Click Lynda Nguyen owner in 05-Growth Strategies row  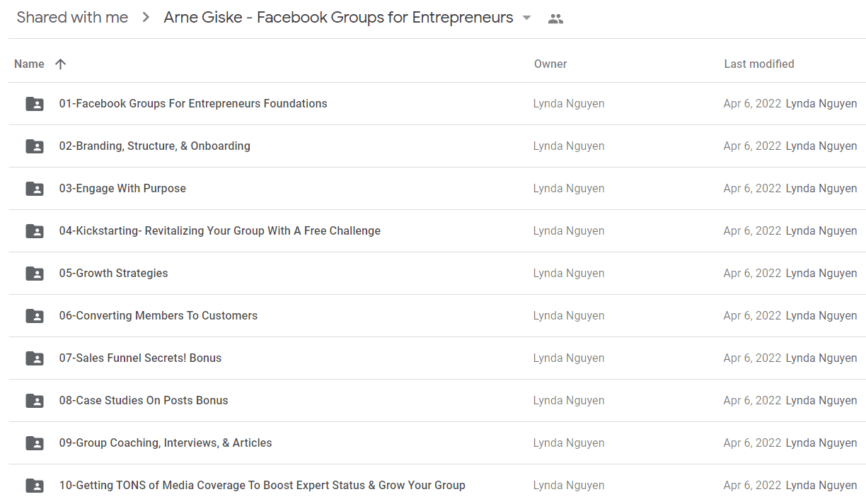click(569, 274)
